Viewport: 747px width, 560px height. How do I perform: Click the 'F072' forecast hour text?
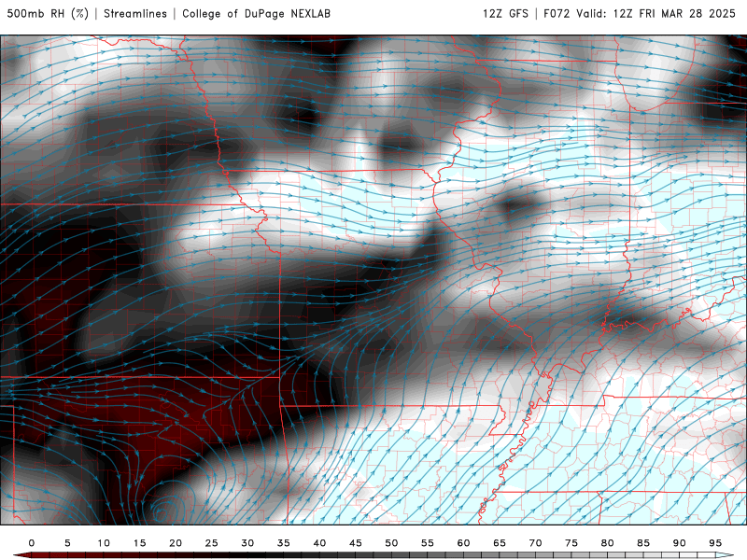(x=557, y=13)
